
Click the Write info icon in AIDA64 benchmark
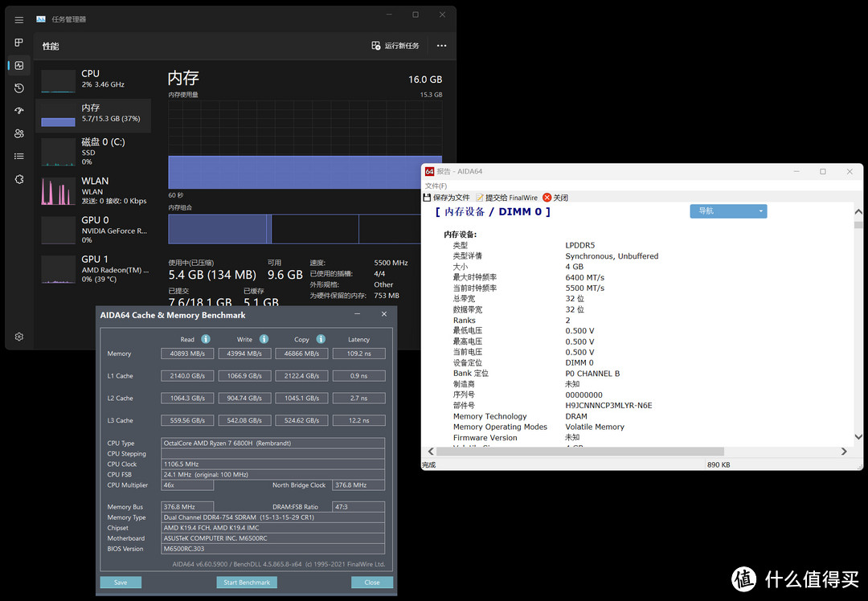pyautogui.click(x=264, y=339)
